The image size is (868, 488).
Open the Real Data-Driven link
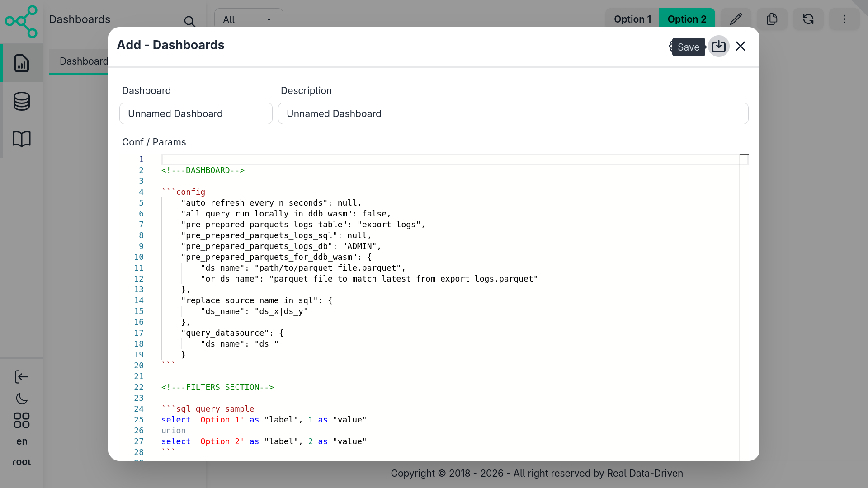pyautogui.click(x=645, y=473)
